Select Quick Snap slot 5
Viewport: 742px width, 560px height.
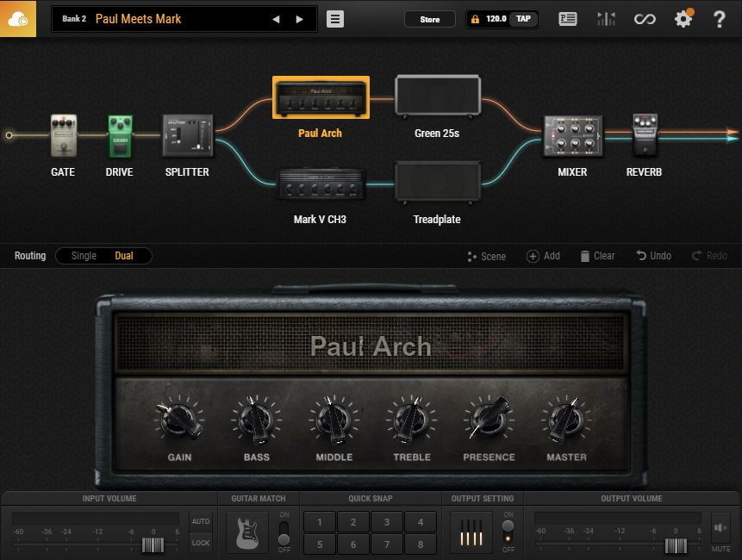coord(320,544)
